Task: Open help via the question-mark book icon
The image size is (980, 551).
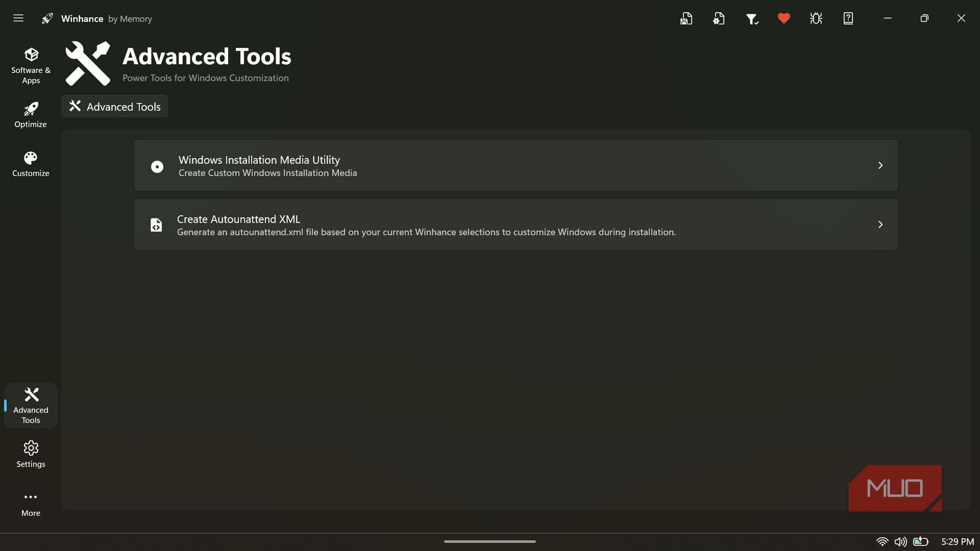Action: point(848,18)
